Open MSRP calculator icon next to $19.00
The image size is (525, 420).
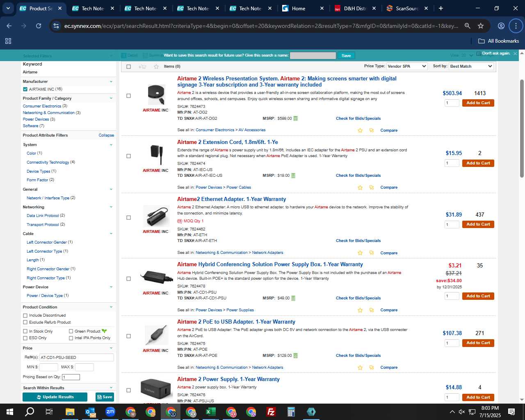coord(293,176)
